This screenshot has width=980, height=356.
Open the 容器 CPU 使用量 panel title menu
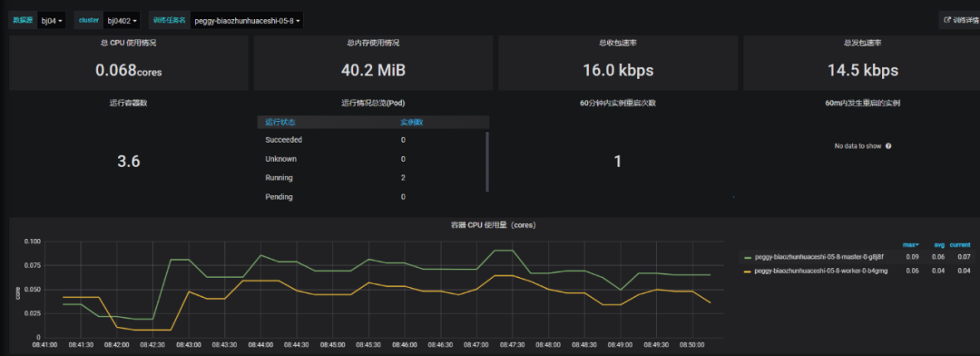tap(494, 224)
